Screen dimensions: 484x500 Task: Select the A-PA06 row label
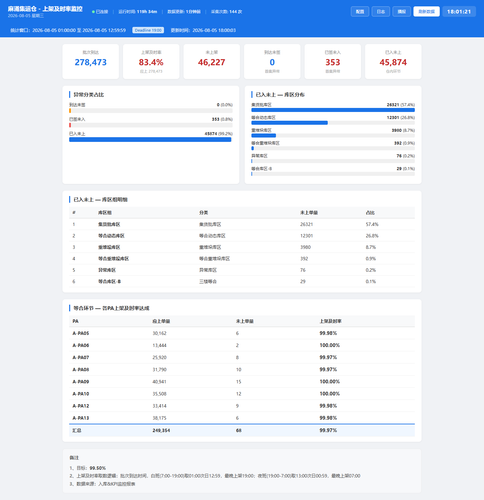81,345
